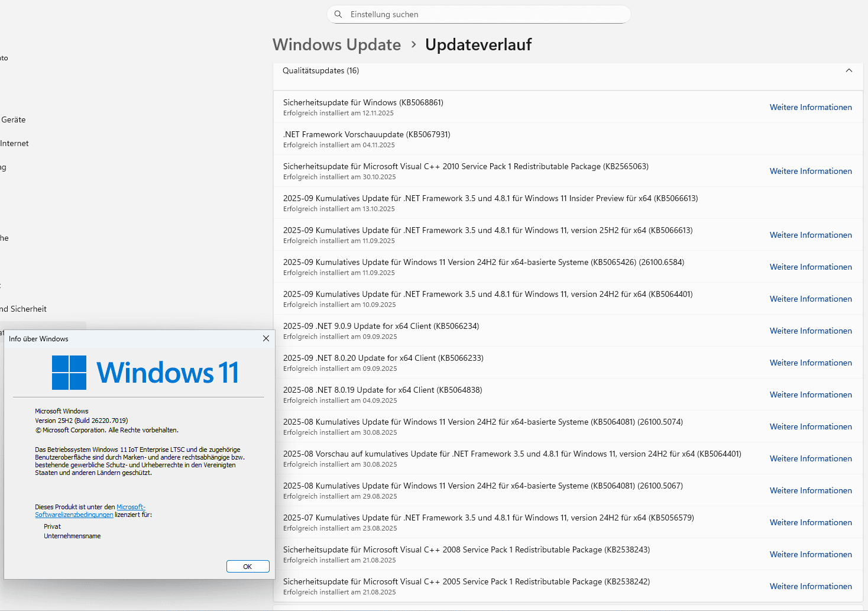
Task: Open Weitere Informationen for KB5064838
Action: click(x=811, y=395)
